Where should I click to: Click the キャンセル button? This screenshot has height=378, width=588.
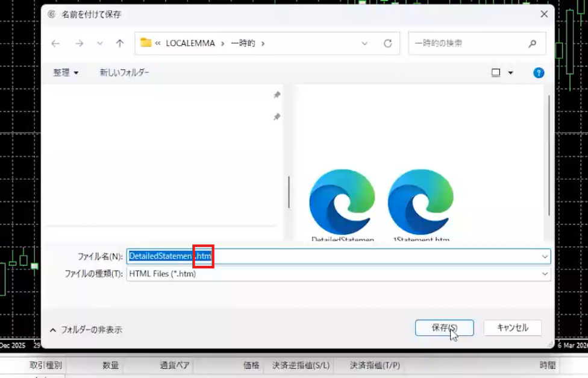(513, 328)
